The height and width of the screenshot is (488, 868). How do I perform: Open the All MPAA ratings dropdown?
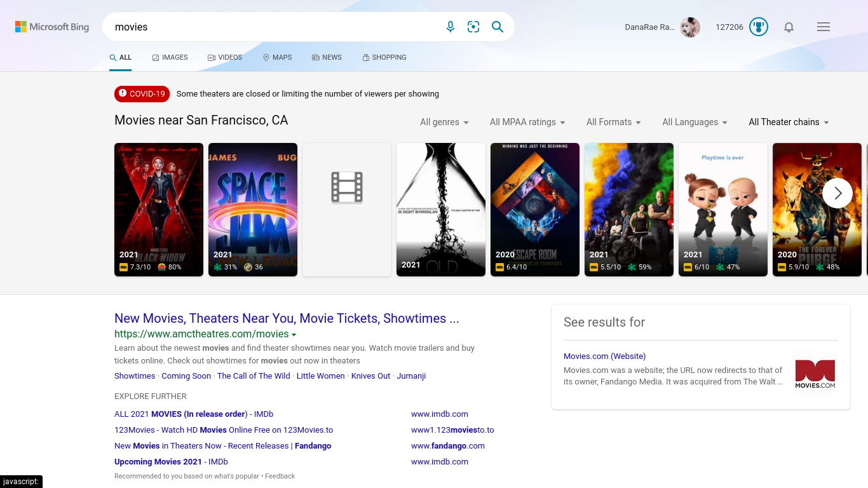[x=527, y=122]
